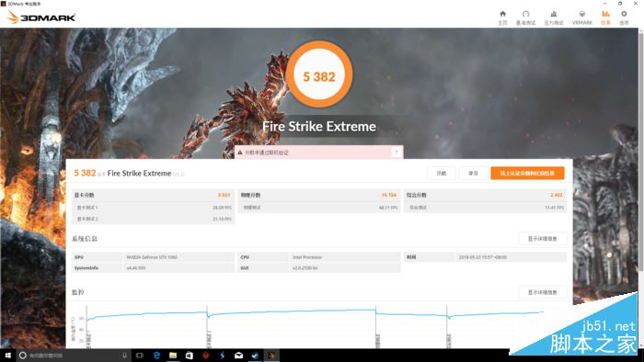Click the SystemInfo version value

click(x=136, y=268)
